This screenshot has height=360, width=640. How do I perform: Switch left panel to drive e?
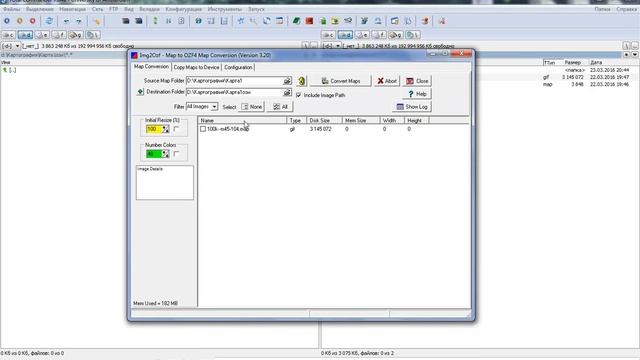(42, 35)
